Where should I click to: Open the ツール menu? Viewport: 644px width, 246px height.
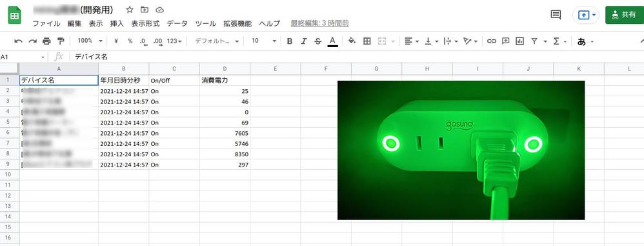[x=205, y=23]
